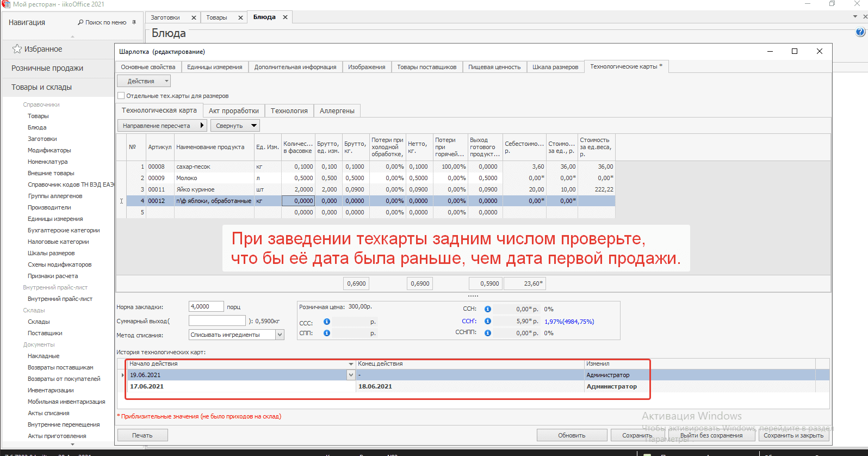The height and width of the screenshot is (456, 868).
Task: Open the Товары поставщиков tab
Action: pyautogui.click(x=427, y=67)
